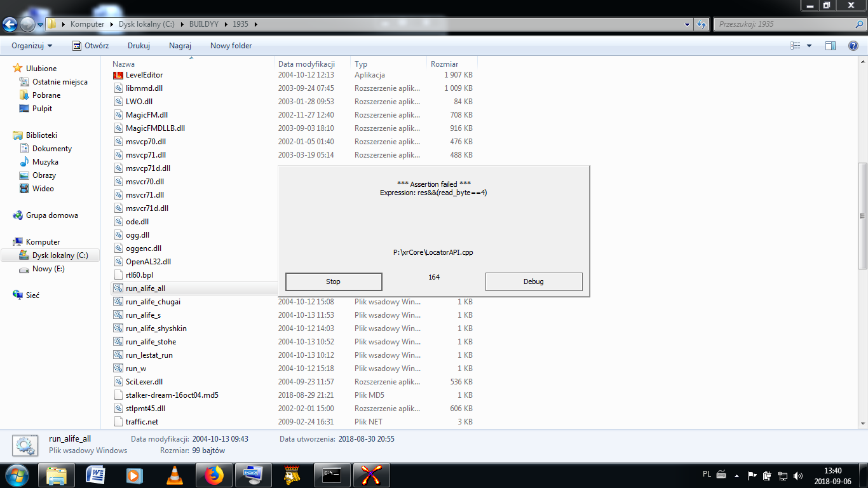Click the Firefox icon in taskbar
The image size is (868, 488).
click(215, 475)
